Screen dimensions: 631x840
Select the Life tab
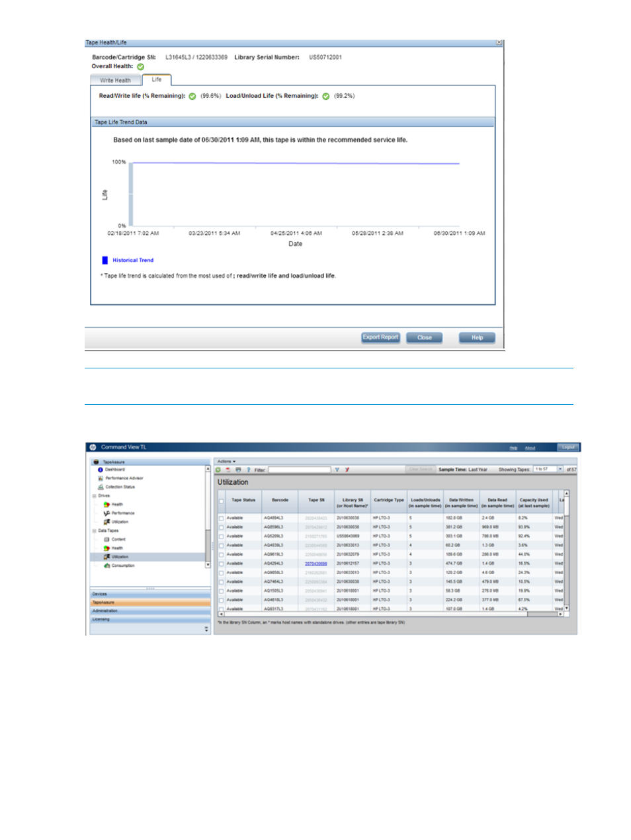click(x=157, y=79)
